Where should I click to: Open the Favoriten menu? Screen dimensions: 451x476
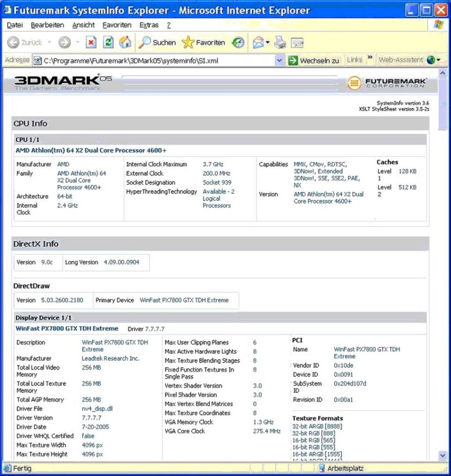(117, 25)
